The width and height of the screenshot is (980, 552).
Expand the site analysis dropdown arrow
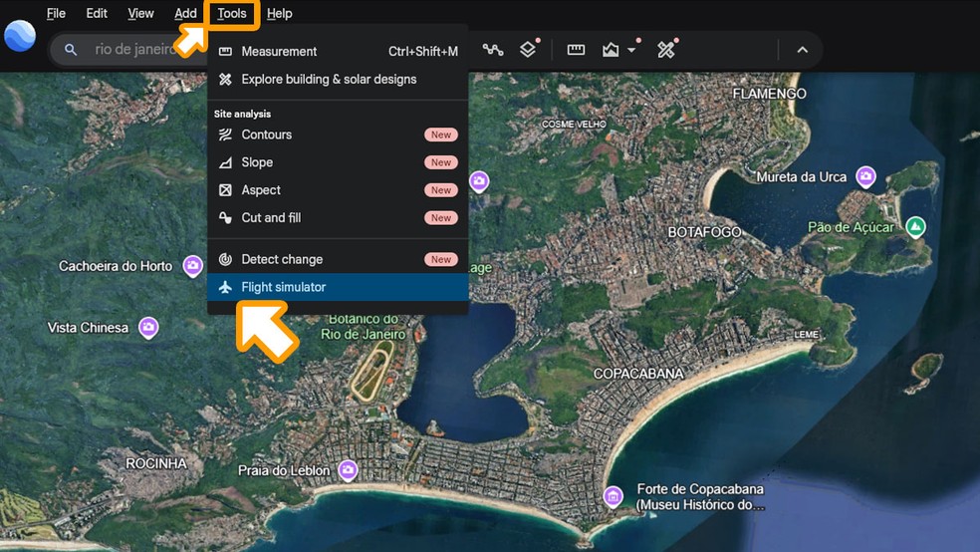631,50
